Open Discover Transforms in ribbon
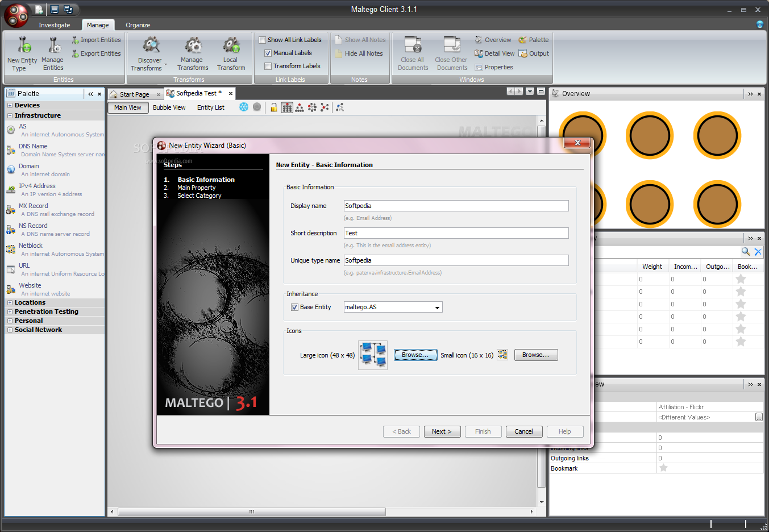The height and width of the screenshot is (532, 769). point(149,53)
